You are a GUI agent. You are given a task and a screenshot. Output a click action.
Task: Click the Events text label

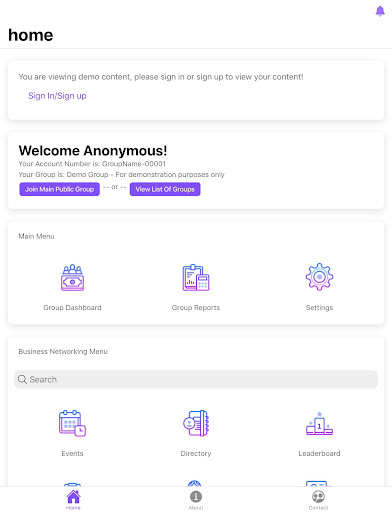click(72, 453)
